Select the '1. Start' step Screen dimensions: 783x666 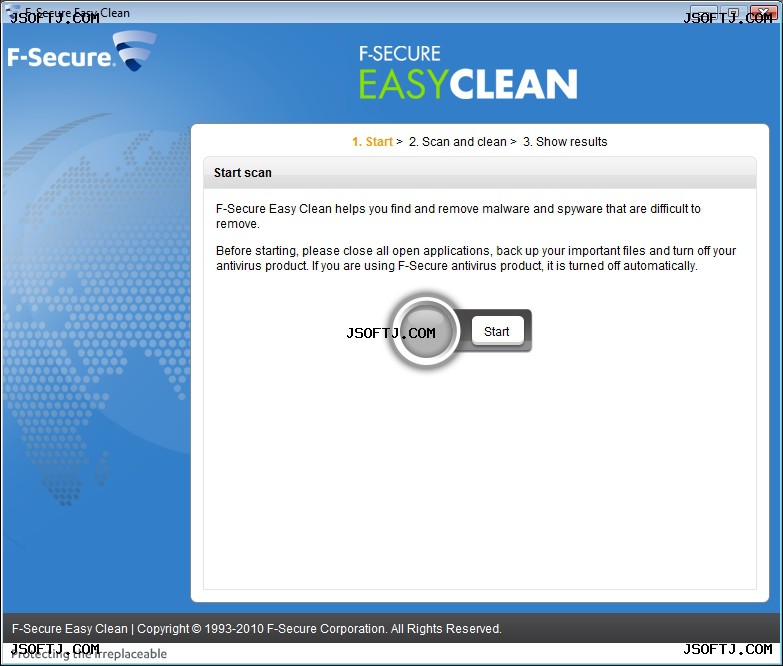373,142
